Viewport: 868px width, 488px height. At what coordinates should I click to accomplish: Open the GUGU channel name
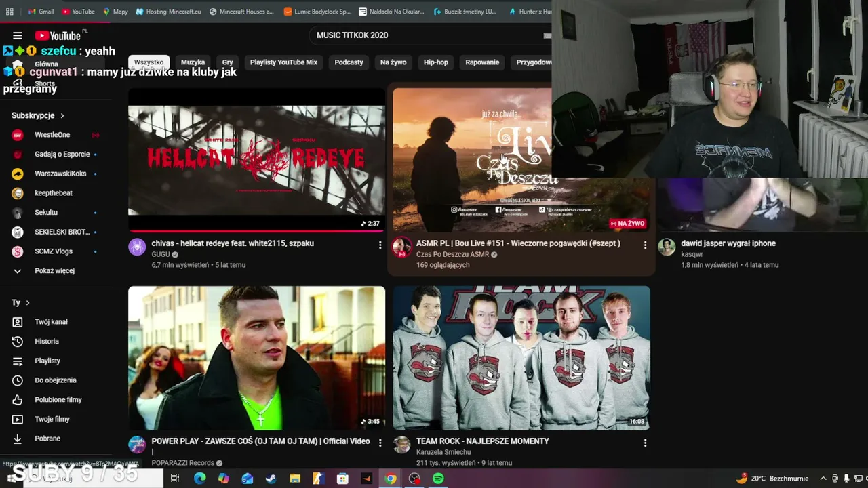coord(161,254)
